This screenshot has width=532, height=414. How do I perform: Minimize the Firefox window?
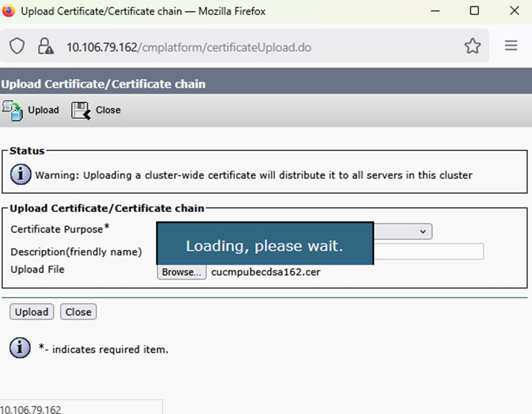click(435, 11)
